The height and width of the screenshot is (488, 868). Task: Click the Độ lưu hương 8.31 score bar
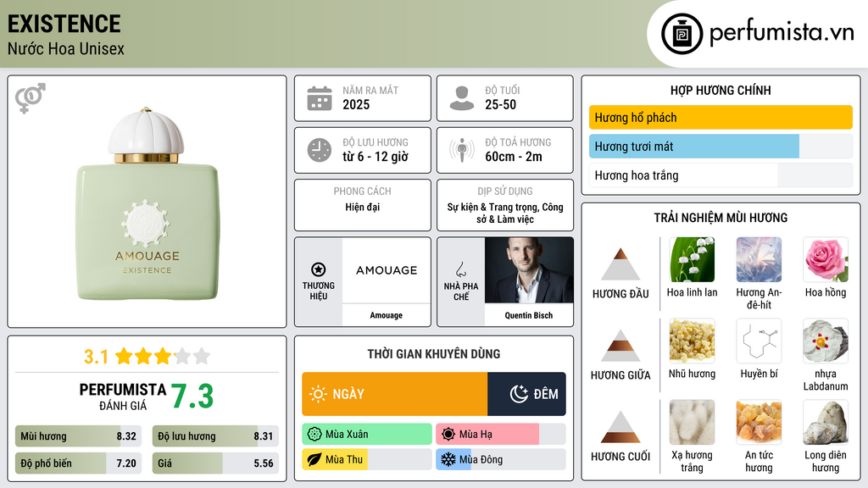215,436
